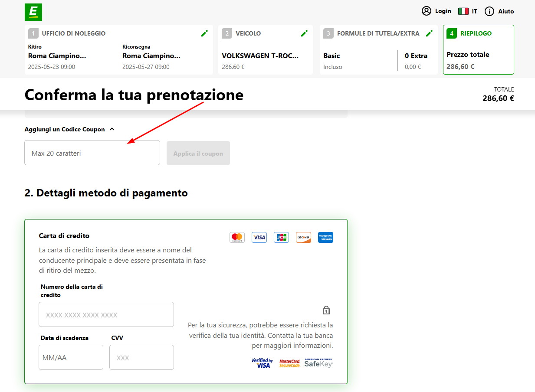Click the CVV input field
Viewport: 535px width, 392px height.
pyautogui.click(x=141, y=357)
